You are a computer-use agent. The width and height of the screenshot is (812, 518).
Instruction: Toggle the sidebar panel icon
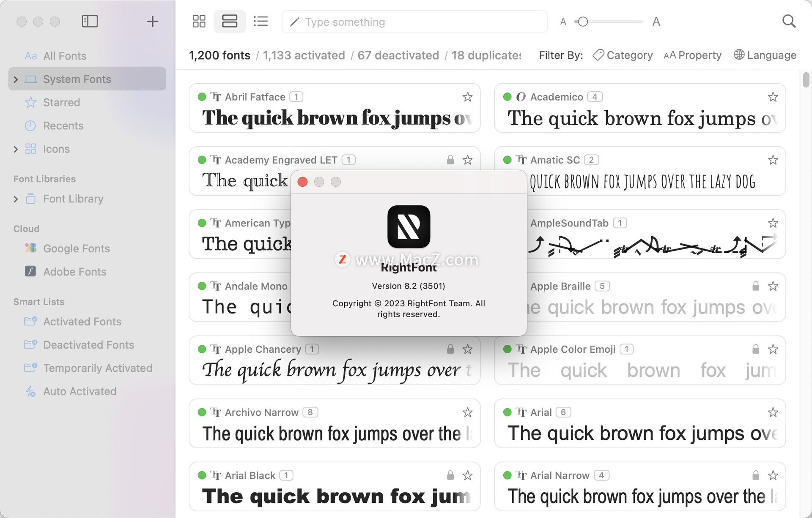[x=90, y=21]
